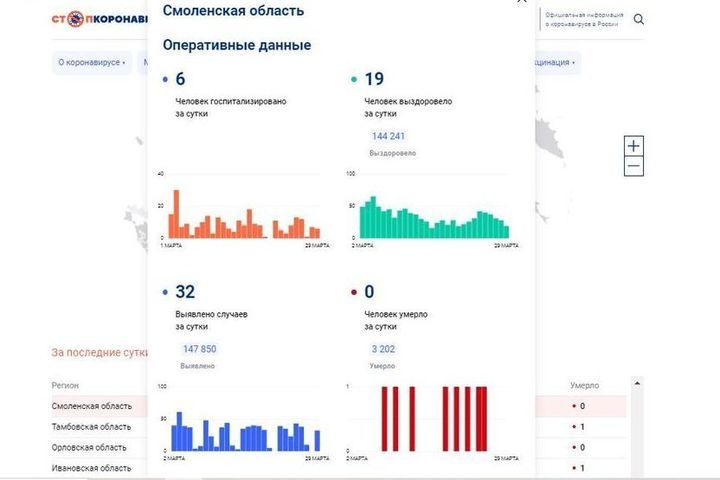
Task: Zoom in the map with plus button
Action: pos(633,146)
